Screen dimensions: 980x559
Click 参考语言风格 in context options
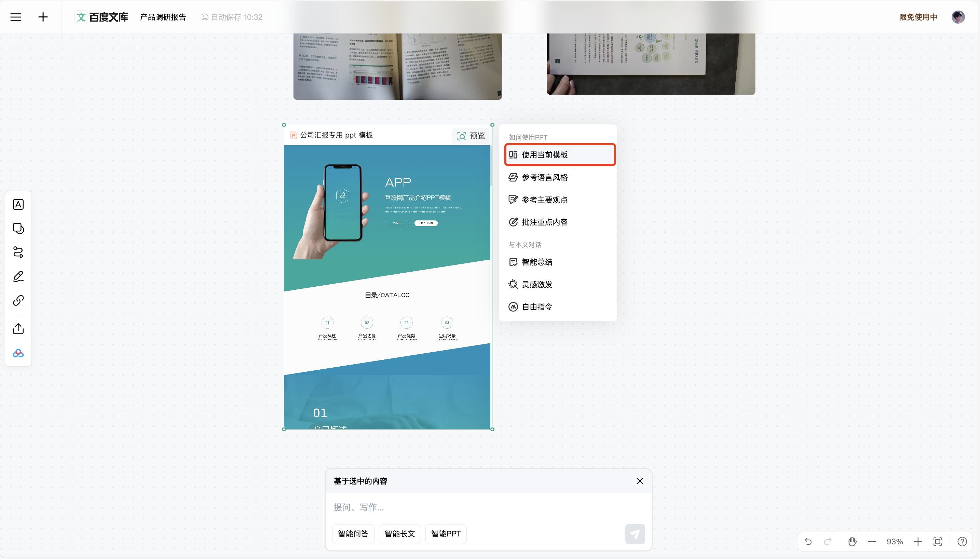(x=544, y=177)
